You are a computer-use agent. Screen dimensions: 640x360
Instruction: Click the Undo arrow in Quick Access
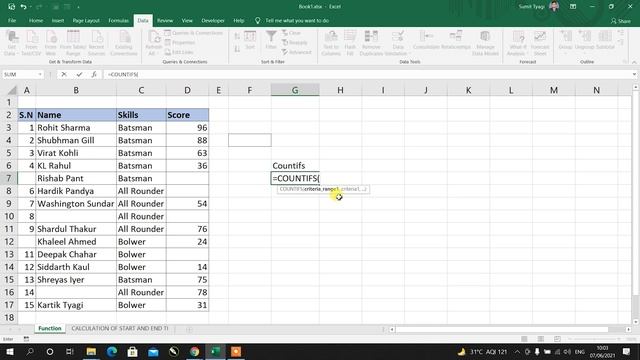pyautogui.click(x=24, y=7)
